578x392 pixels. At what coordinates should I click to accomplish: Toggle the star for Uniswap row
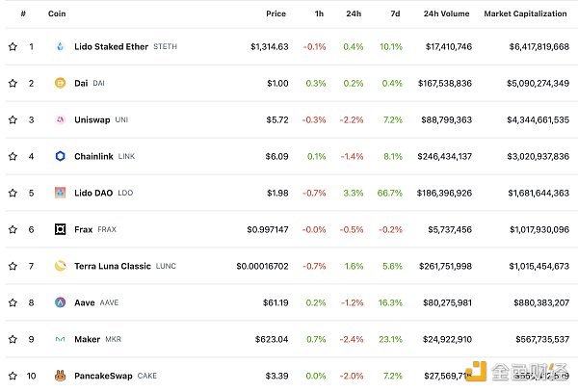[13, 119]
